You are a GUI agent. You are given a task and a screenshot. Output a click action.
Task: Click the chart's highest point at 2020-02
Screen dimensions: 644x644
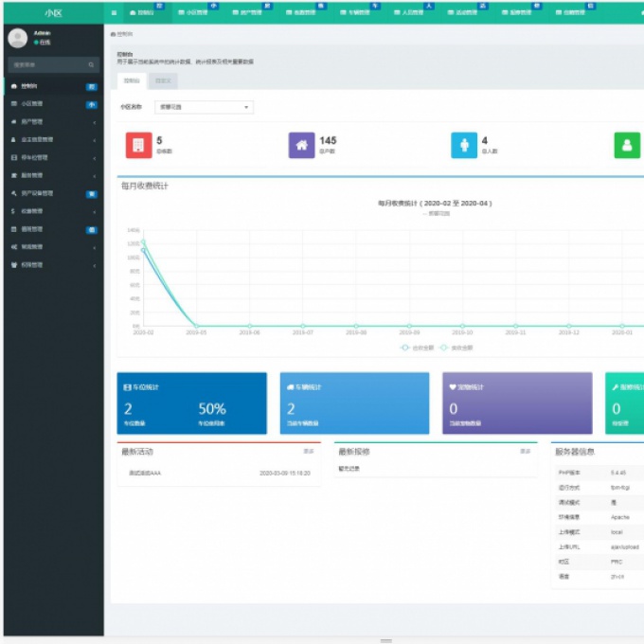pyautogui.click(x=143, y=242)
